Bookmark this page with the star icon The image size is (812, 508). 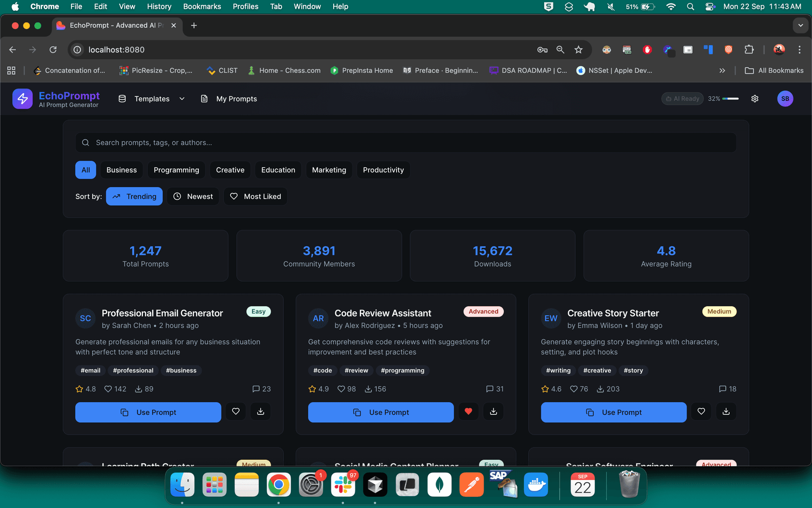click(x=578, y=50)
